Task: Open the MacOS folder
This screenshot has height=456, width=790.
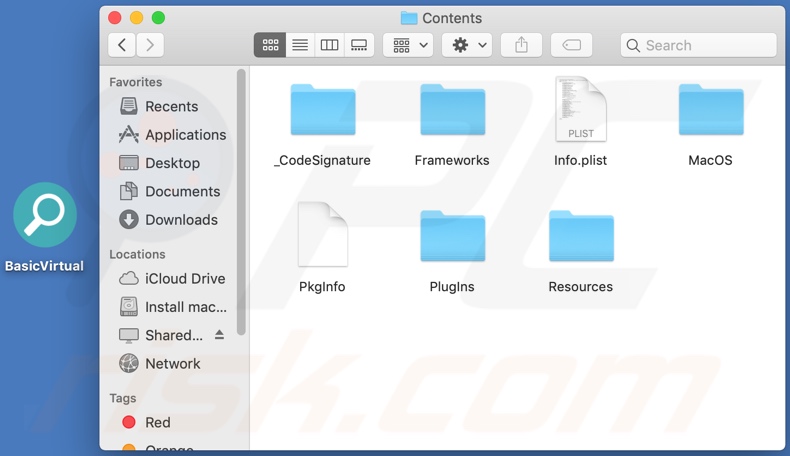Action: click(x=710, y=111)
